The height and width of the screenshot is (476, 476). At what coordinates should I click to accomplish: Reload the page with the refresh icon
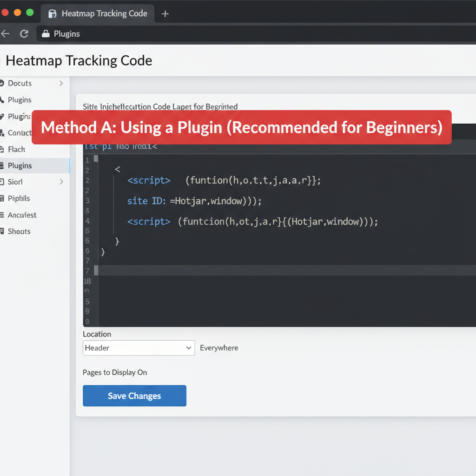pyautogui.click(x=24, y=33)
